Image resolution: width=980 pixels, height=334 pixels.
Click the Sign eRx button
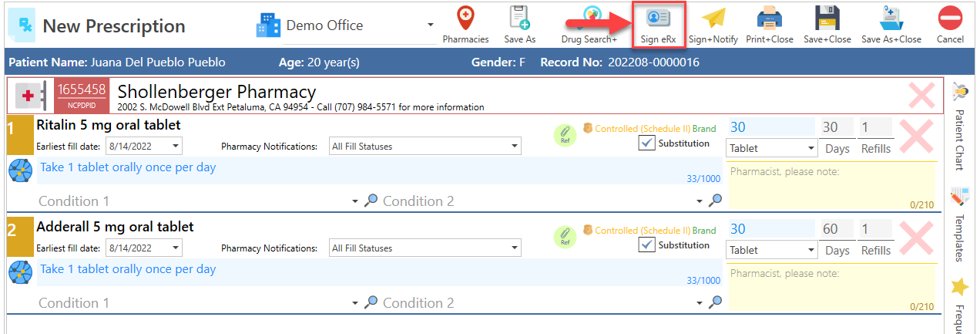coord(658,25)
